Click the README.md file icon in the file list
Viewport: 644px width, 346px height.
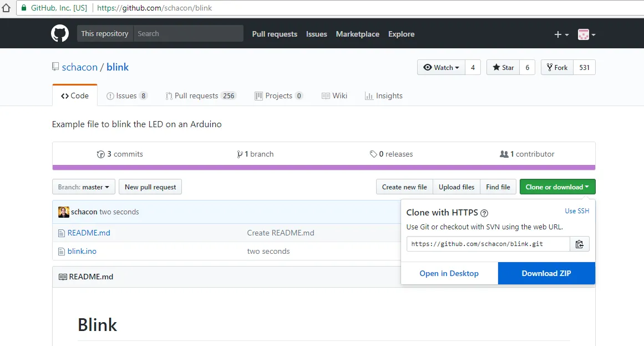click(x=62, y=233)
